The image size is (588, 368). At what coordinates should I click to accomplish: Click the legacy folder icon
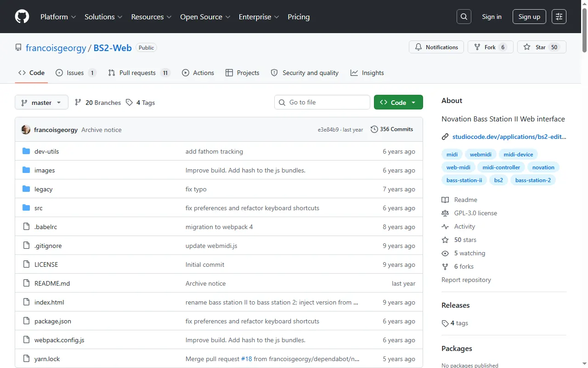(x=26, y=189)
